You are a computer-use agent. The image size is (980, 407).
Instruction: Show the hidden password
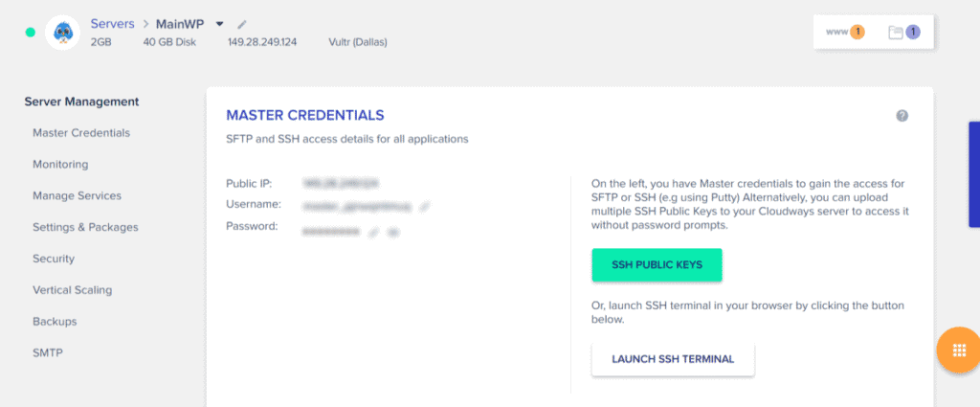point(392,232)
